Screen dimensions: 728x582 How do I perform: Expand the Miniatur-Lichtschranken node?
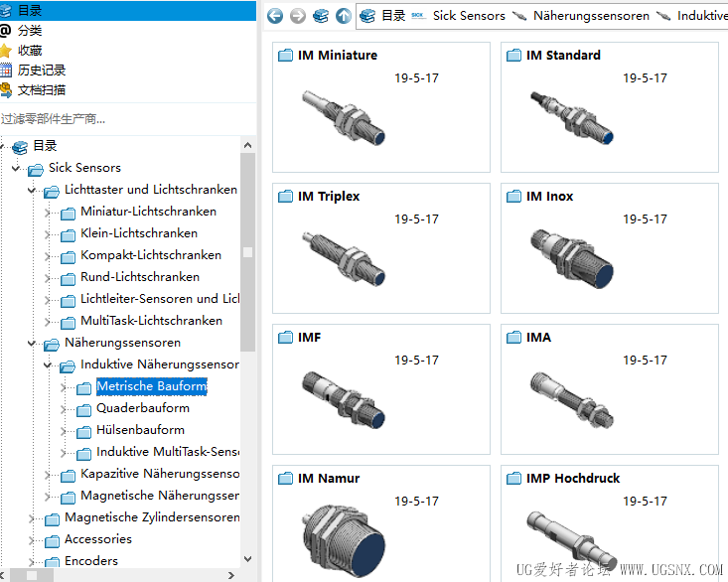tap(48, 213)
